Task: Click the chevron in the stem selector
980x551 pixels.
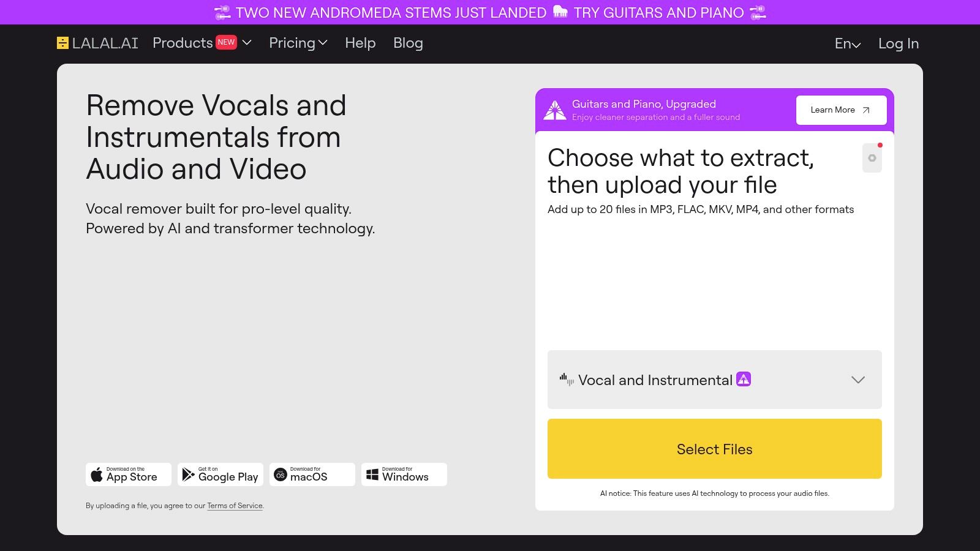Action: click(858, 380)
